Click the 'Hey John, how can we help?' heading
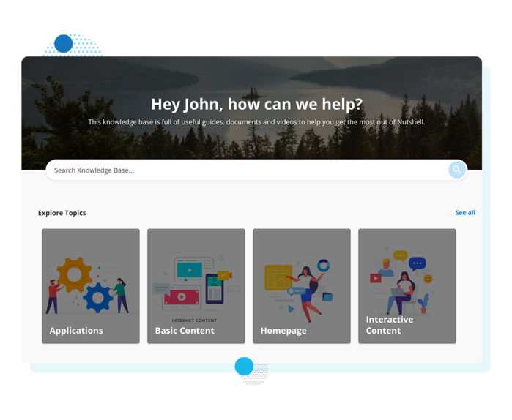Screen dimensions: 512x420 tap(256, 104)
